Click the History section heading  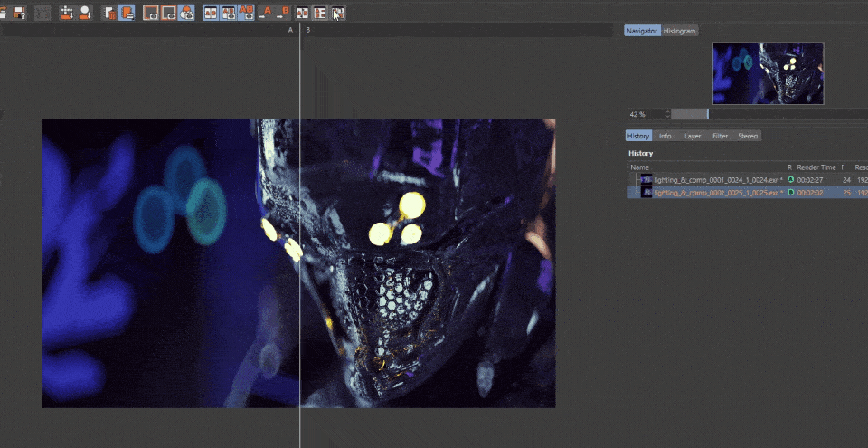(640, 153)
